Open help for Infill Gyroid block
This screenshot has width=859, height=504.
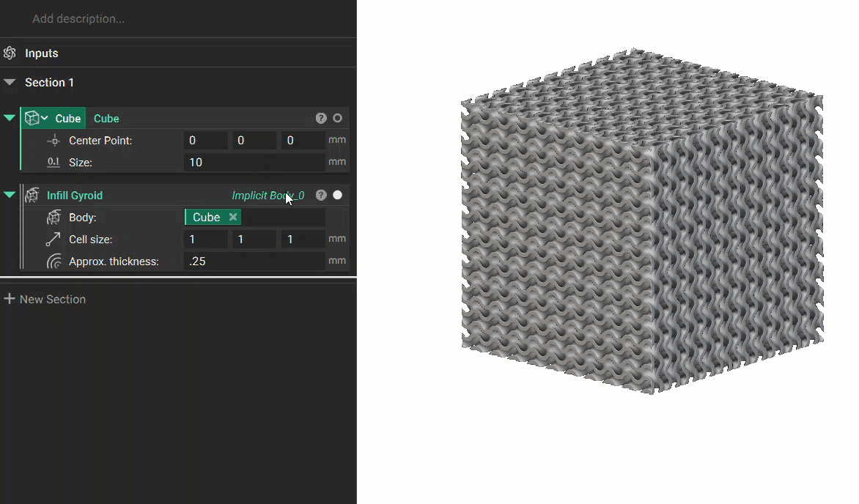click(321, 195)
